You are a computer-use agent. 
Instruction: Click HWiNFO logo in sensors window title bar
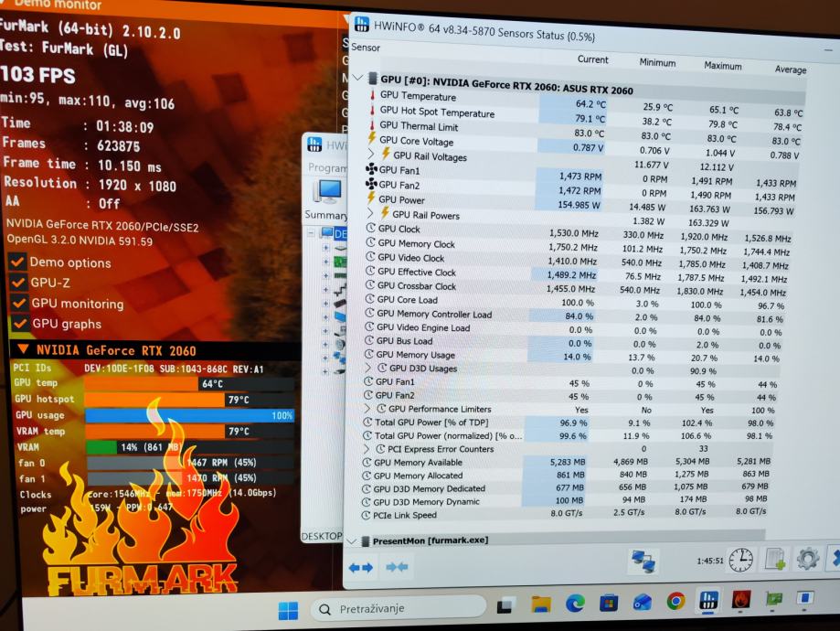tap(362, 24)
